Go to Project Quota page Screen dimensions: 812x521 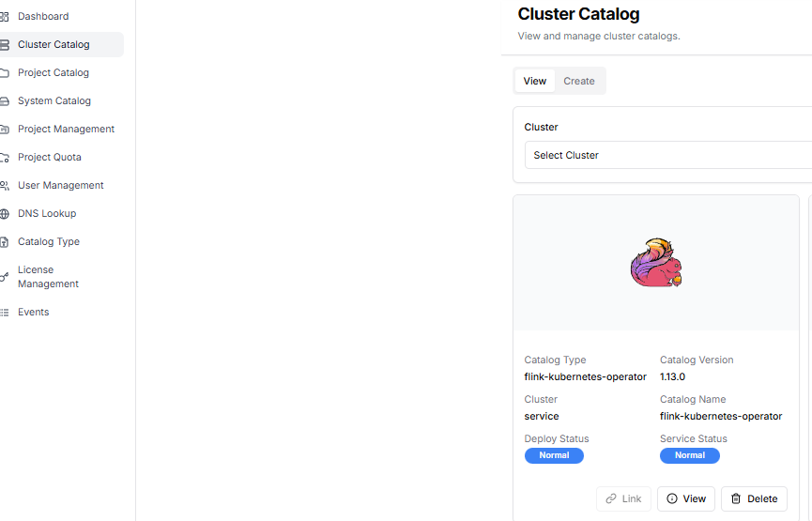[49, 157]
